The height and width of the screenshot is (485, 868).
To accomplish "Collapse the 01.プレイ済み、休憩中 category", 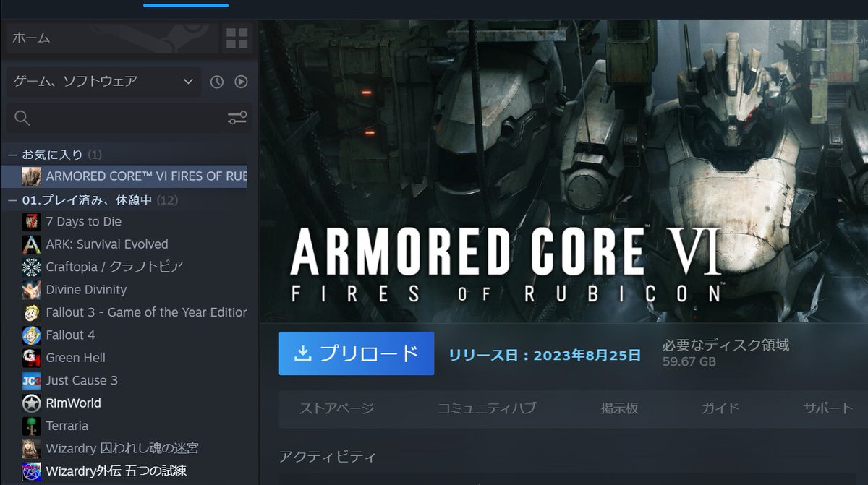I will tap(12, 199).
